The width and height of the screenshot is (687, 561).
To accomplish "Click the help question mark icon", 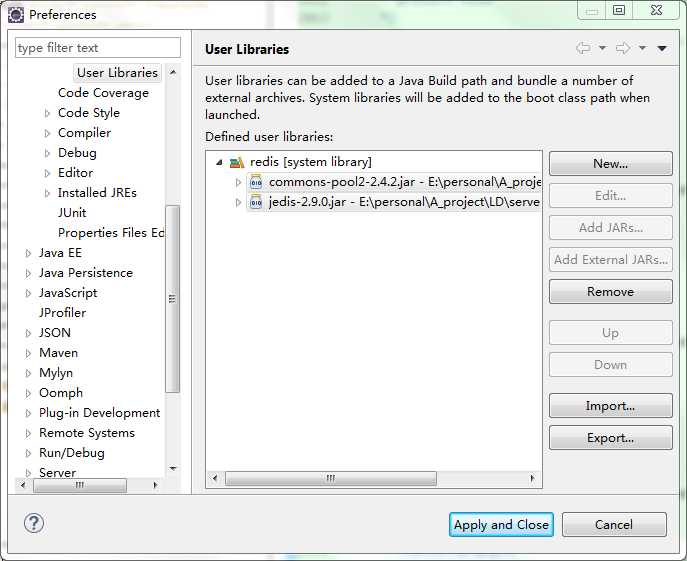I will 34,523.
